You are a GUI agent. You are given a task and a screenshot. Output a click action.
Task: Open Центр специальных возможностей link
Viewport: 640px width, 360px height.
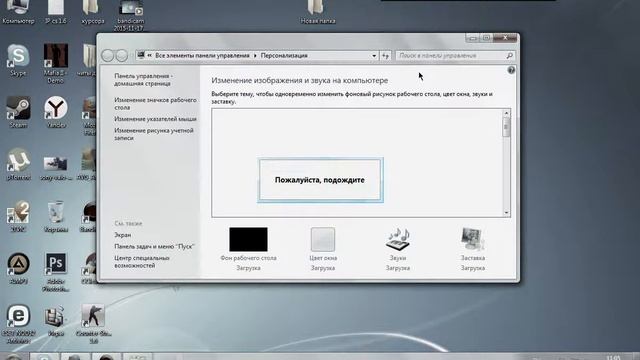[x=142, y=262]
